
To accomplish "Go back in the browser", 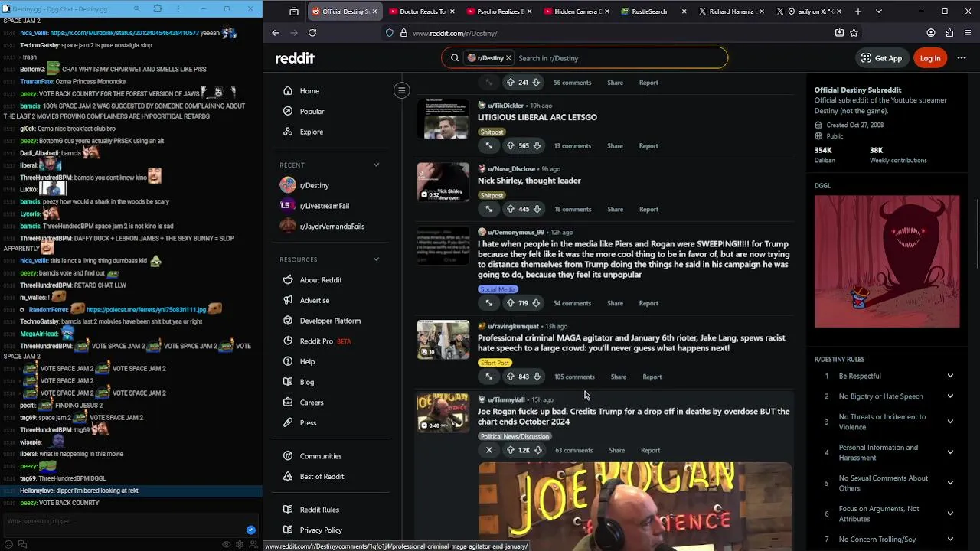I will 276,33.
